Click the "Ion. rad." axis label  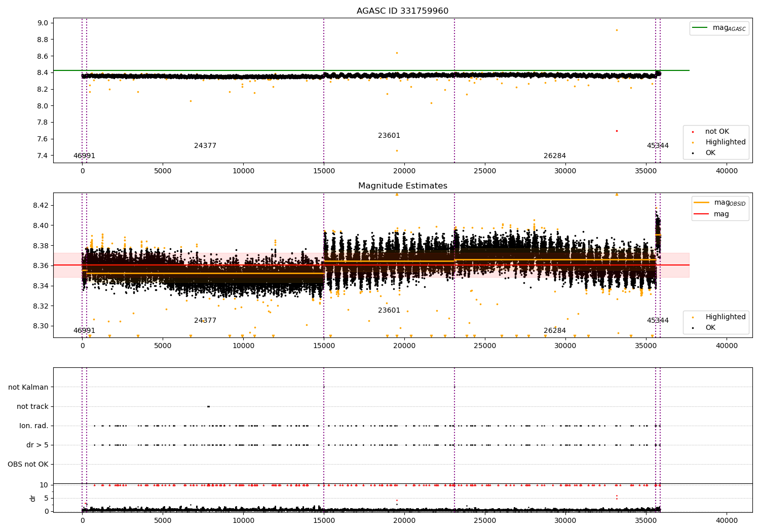(x=34, y=426)
